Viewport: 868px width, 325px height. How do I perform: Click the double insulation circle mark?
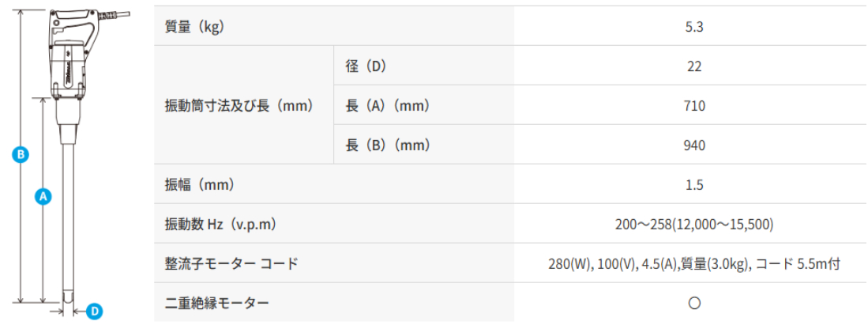pos(693,303)
